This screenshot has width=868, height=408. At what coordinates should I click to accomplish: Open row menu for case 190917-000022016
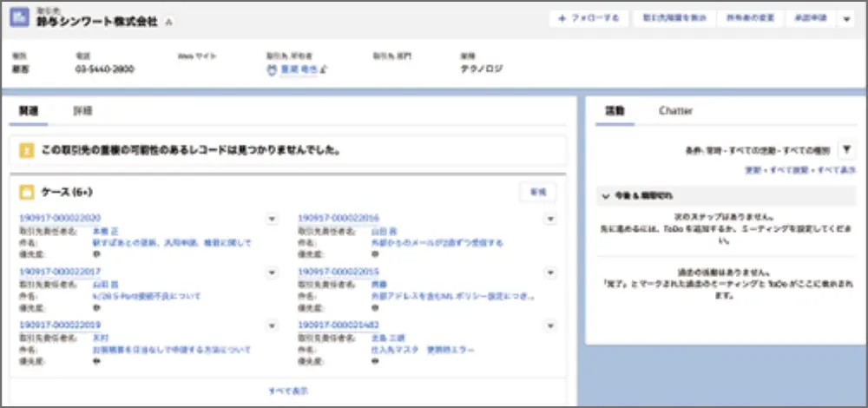(549, 219)
